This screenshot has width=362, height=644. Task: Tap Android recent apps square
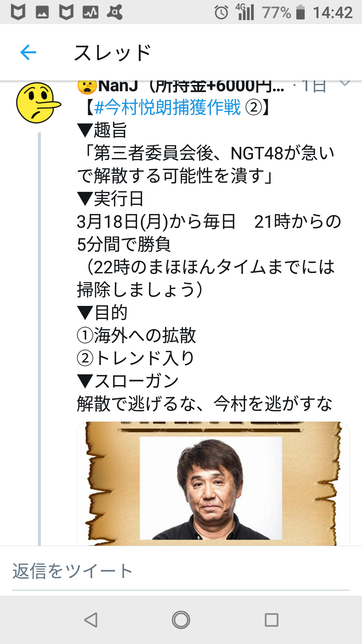[x=271, y=620]
